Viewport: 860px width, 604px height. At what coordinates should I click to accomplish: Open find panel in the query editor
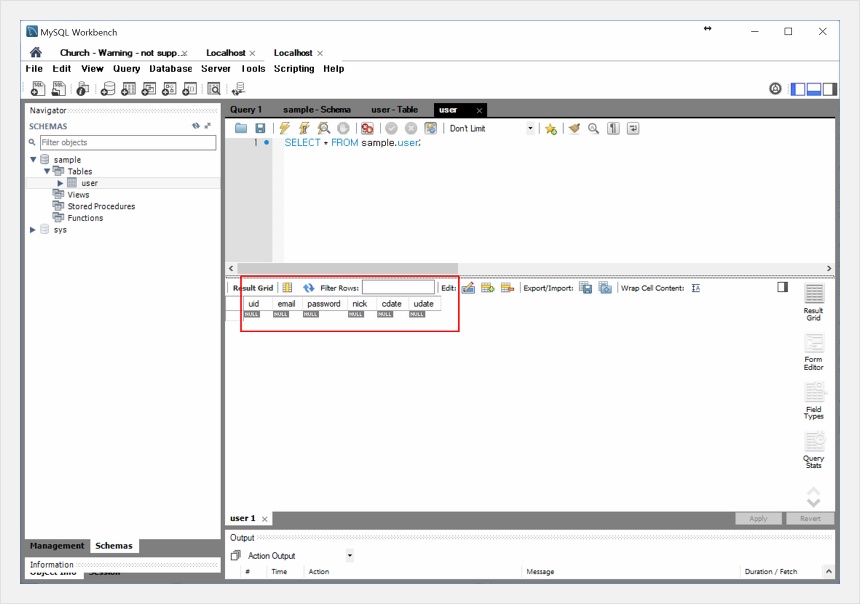(593, 128)
